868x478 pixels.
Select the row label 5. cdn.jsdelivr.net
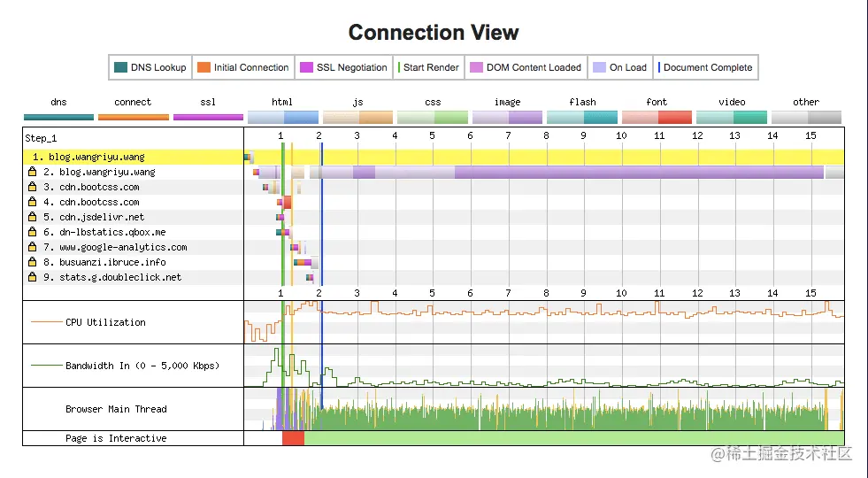point(94,217)
